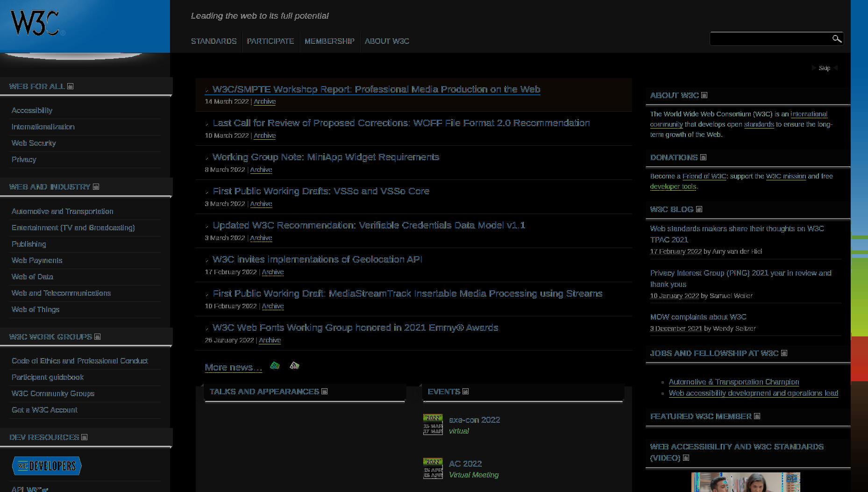Viewport: 868px width, 492px height.
Task: Open the Participate menu
Action: point(270,41)
